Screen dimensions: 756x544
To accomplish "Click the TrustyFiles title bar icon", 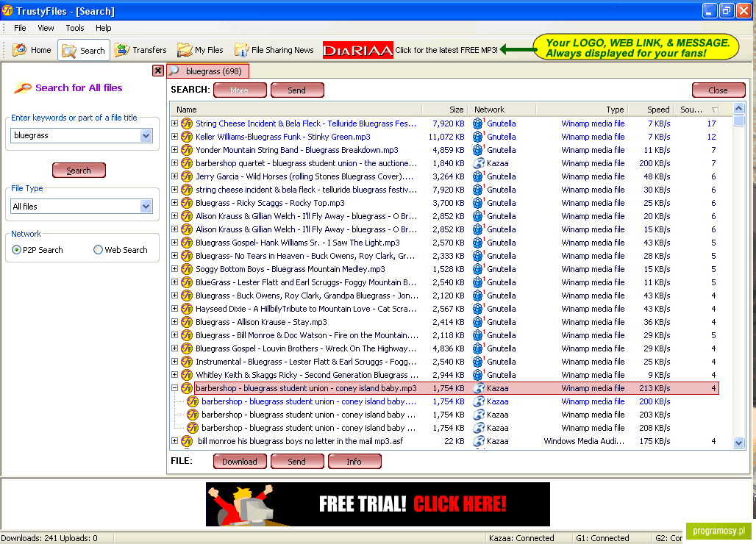I will click(x=7, y=10).
